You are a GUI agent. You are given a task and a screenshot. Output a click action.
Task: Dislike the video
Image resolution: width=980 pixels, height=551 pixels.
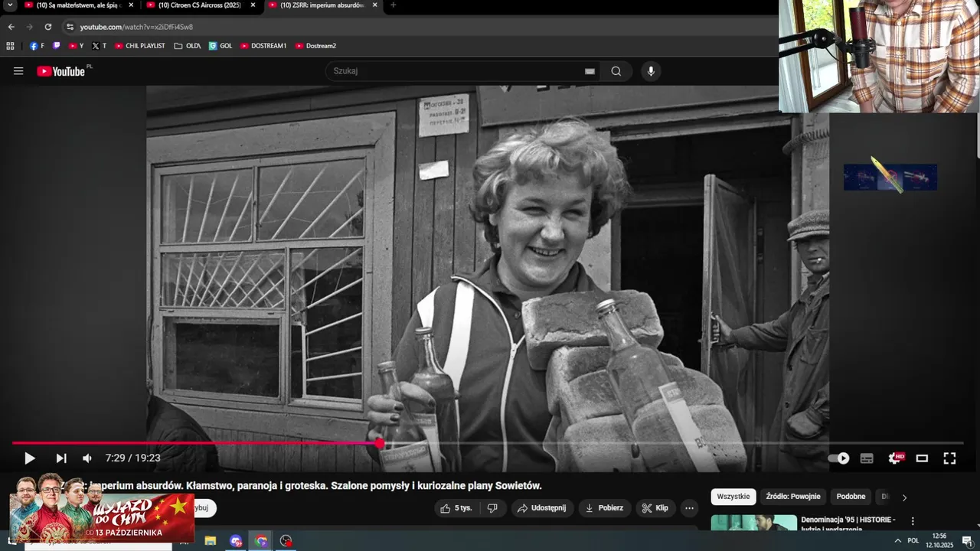pos(492,507)
